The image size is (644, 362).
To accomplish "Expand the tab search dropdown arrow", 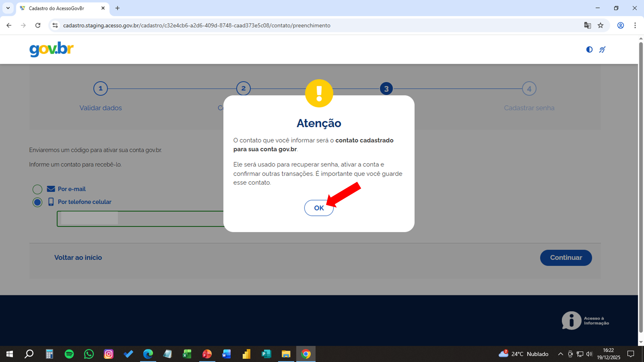I will [x=8, y=8].
